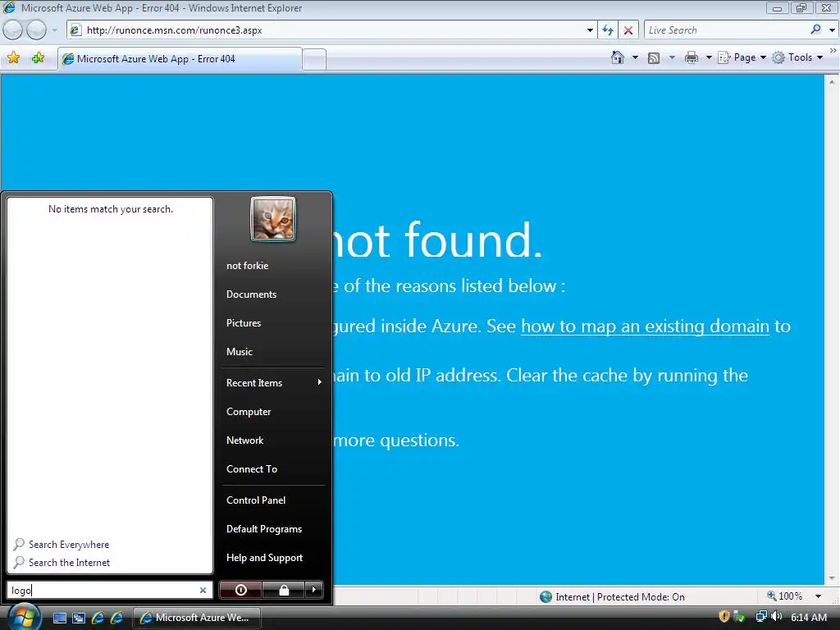Click the Microsoft Azure We... taskbar button
This screenshot has height=630, width=840.
(196, 618)
